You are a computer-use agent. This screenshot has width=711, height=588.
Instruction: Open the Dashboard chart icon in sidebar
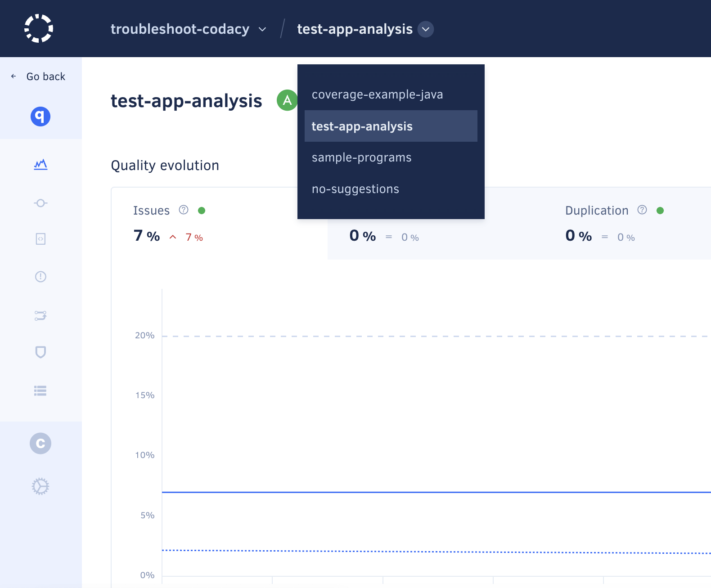40,165
